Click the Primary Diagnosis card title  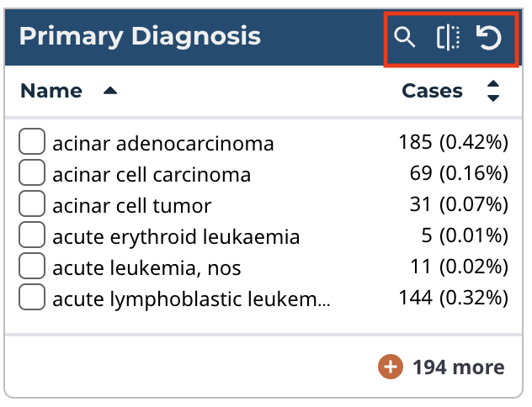140,36
